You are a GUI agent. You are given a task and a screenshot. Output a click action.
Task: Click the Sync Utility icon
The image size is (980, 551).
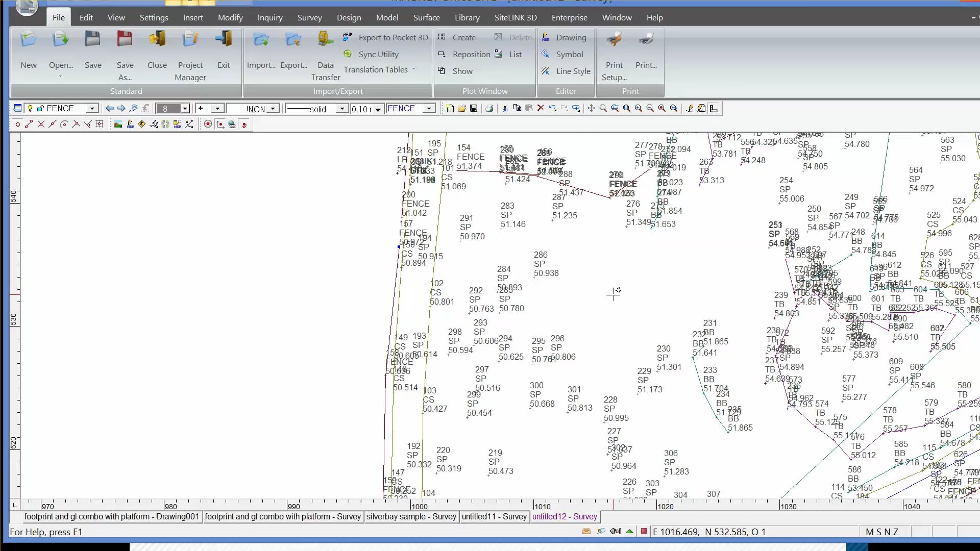pos(348,54)
